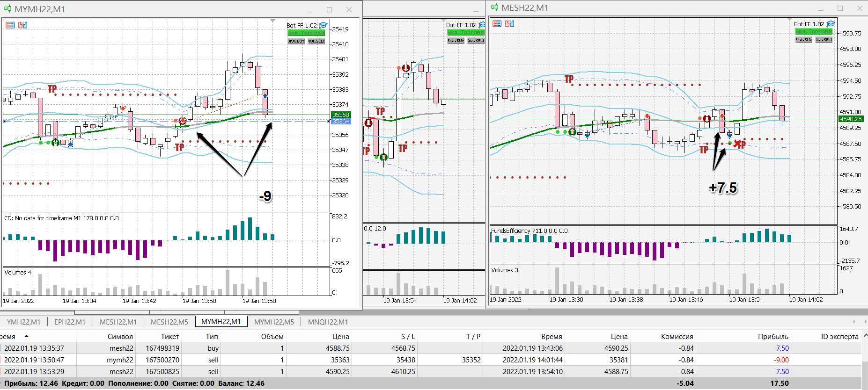This screenshot has width=868, height=390.
Task: Sort history by the Тип column header
Action: [212, 336]
